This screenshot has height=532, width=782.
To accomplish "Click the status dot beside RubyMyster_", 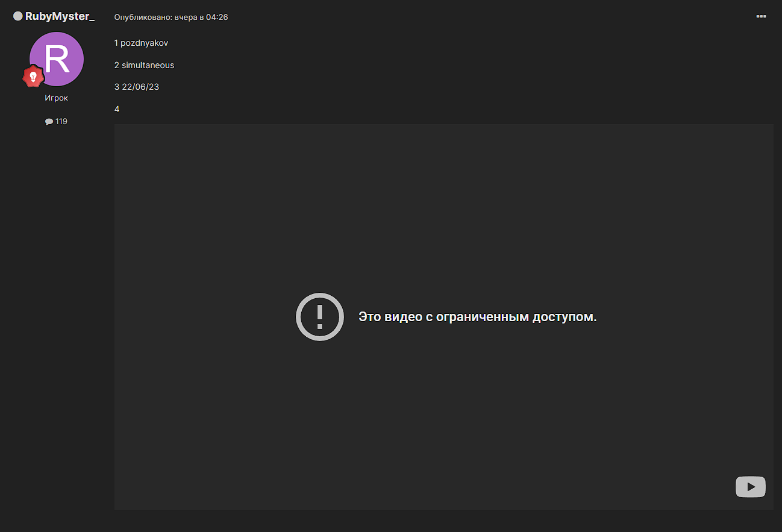I will [18, 16].
